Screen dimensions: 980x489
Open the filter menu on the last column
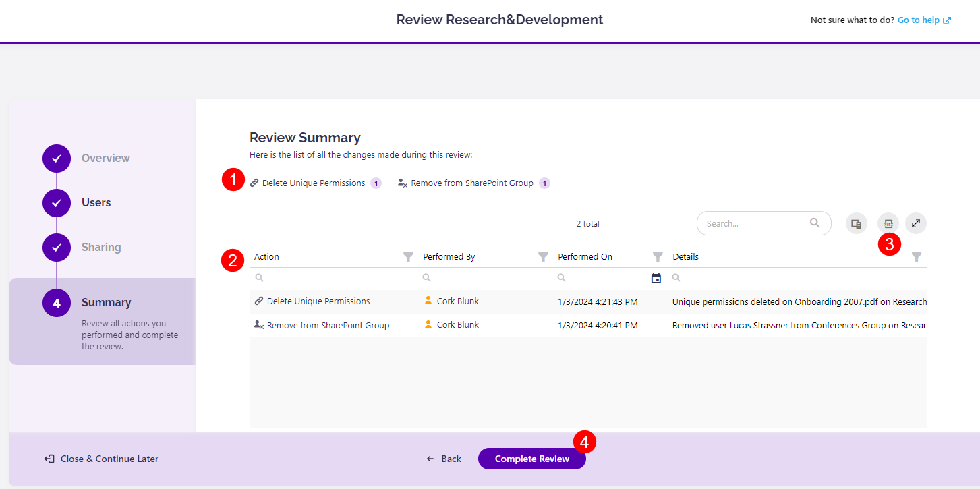(916, 256)
